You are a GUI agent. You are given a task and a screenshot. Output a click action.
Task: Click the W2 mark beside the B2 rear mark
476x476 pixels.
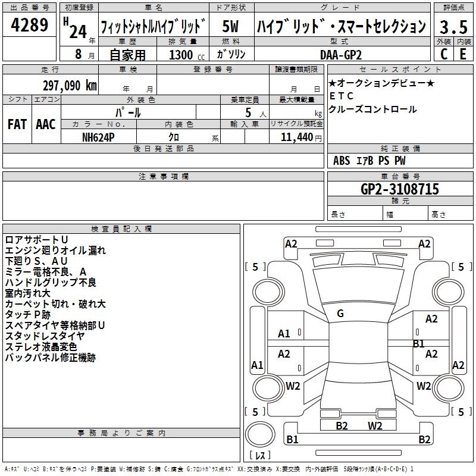tap(375, 425)
